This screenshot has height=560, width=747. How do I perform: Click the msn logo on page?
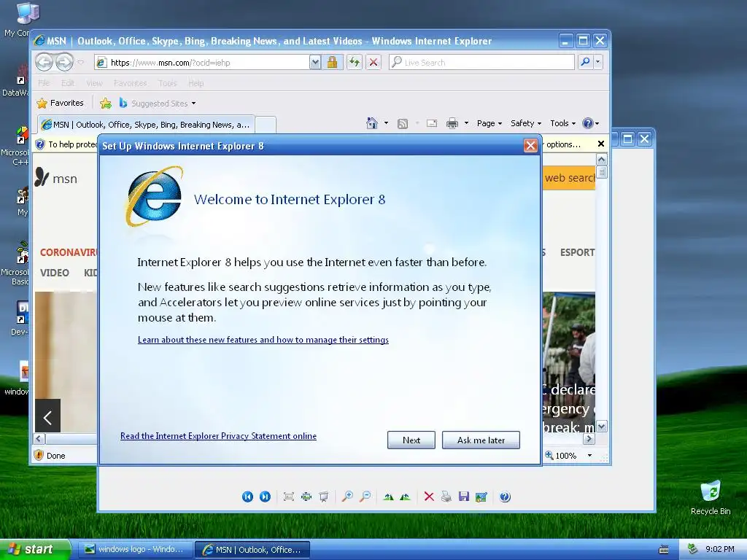click(x=55, y=178)
